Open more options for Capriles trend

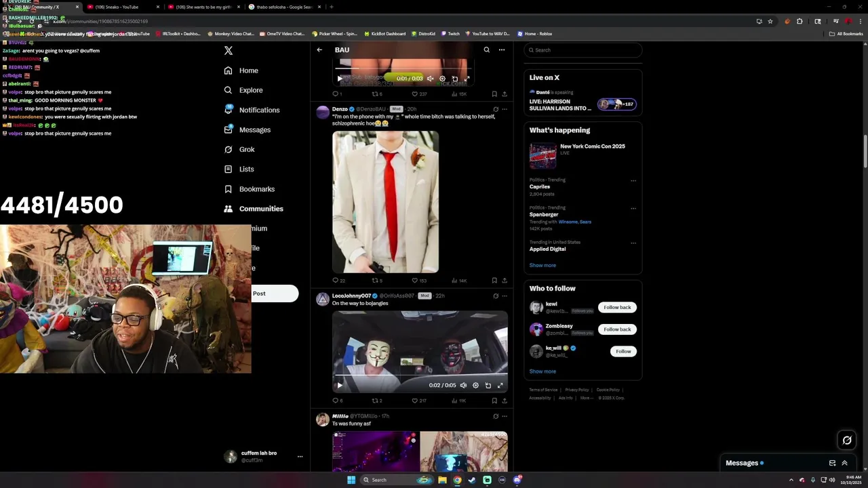click(x=633, y=181)
